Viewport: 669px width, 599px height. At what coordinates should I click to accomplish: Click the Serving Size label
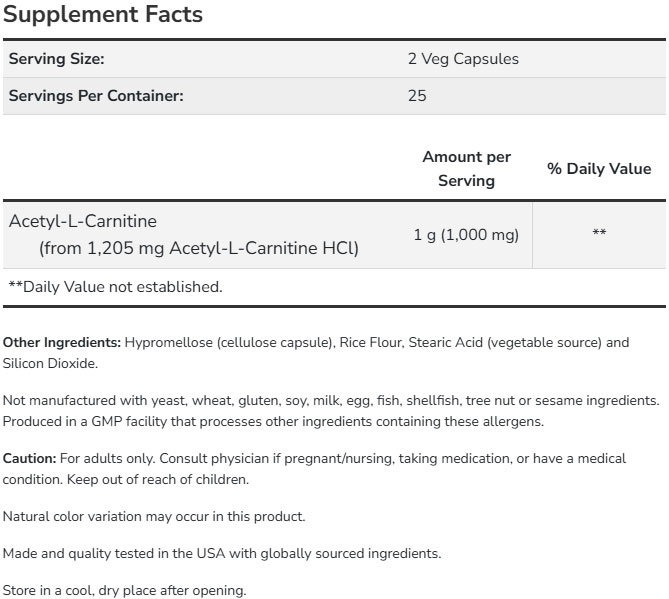click(57, 59)
